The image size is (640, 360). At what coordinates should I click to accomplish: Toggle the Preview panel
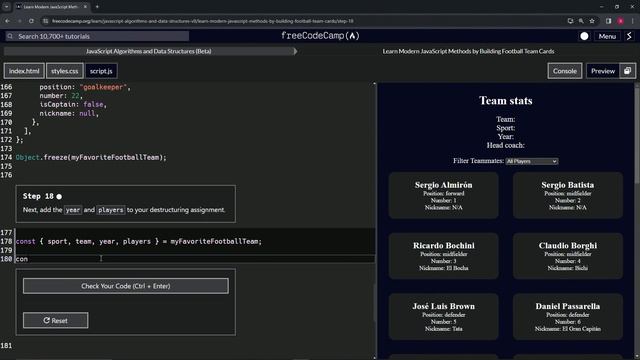(603, 71)
